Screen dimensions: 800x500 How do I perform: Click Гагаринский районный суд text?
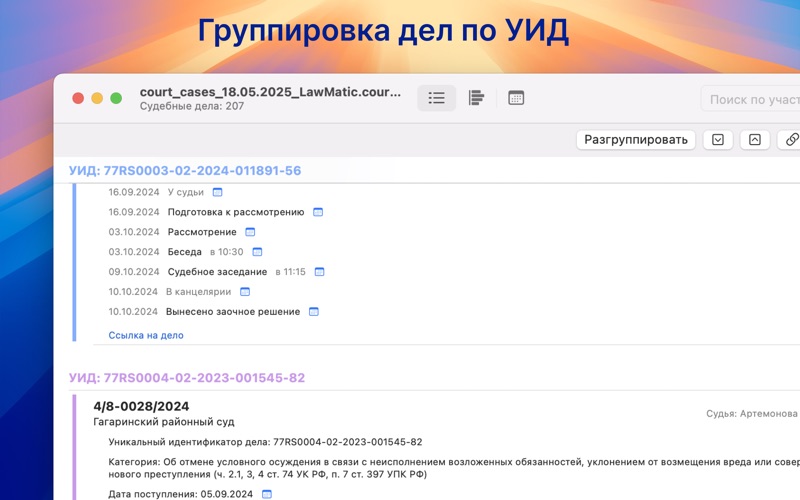pyautogui.click(x=164, y=422)
